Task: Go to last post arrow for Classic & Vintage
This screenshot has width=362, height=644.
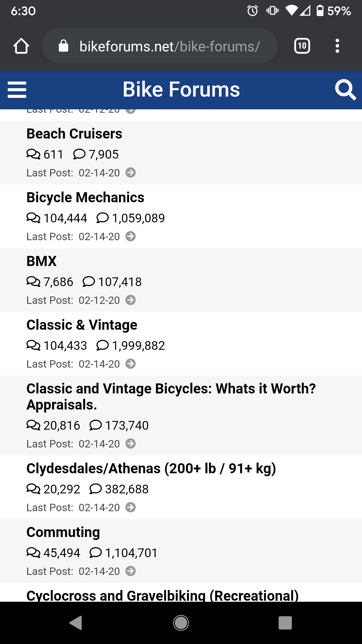Action: pyautogui.click(x=131, y=364)
